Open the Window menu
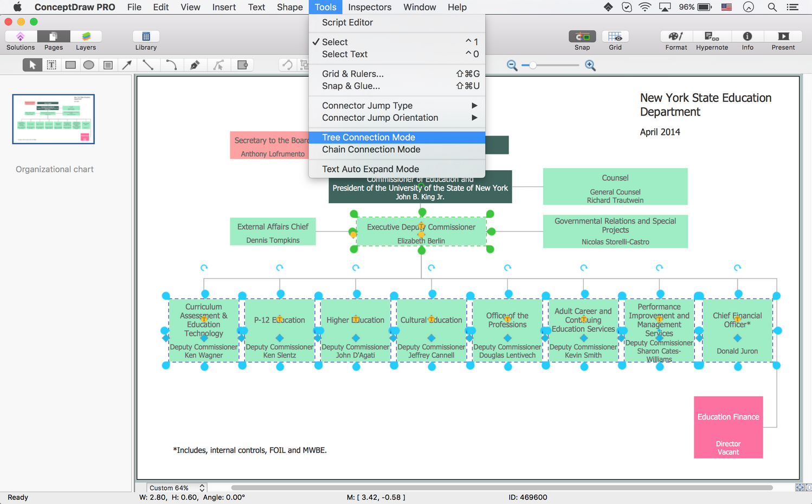Image resolution: width=812 pixels, height=504 pixels. point(420,7)
